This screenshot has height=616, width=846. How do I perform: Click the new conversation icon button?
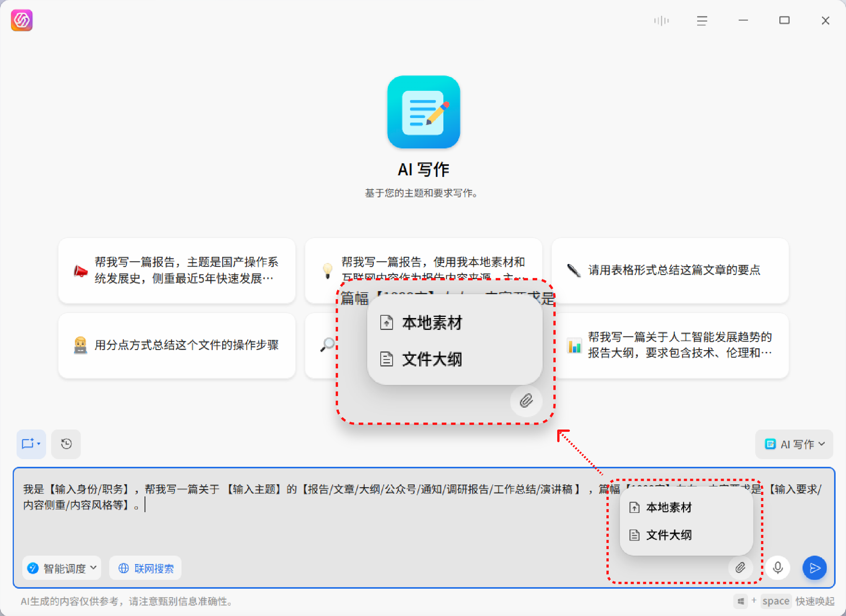click(x=28, y=444)
